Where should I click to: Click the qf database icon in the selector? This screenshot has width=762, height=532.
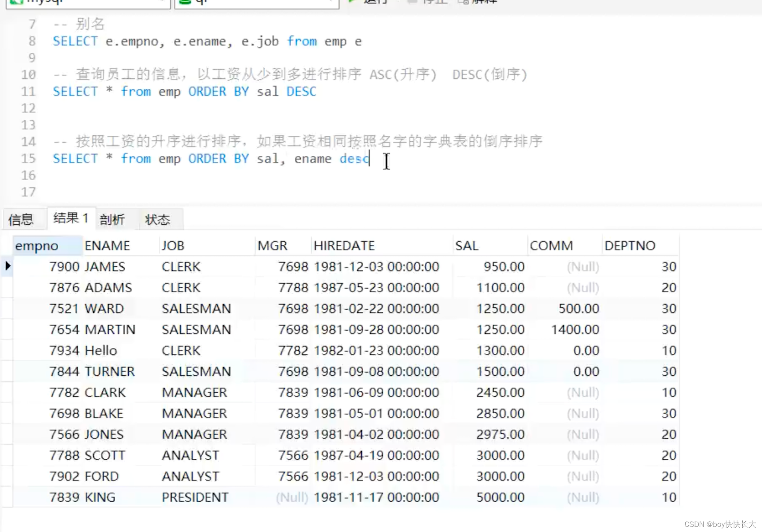[x=184, y=2]
